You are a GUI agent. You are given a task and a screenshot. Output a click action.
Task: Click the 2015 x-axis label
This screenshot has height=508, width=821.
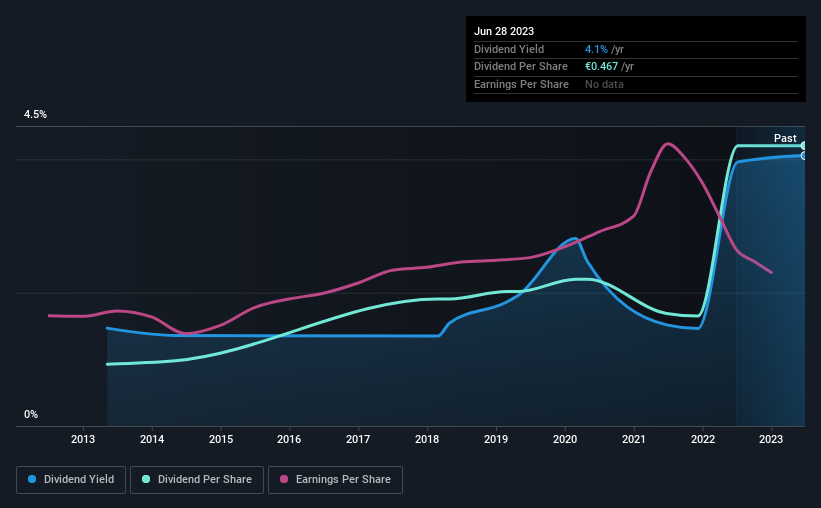(x=221, y=439)
